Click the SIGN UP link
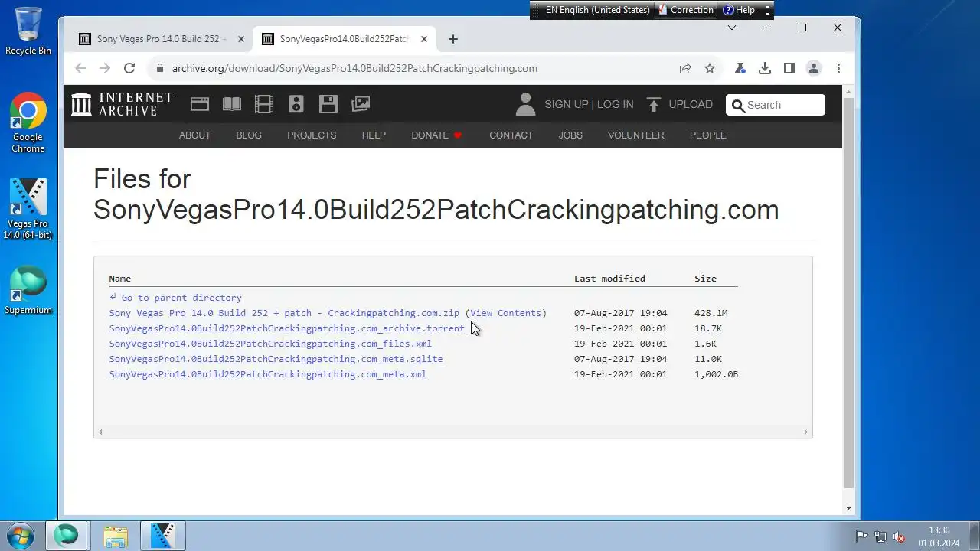This screenshot has height=551, width=980. (566, 104)
